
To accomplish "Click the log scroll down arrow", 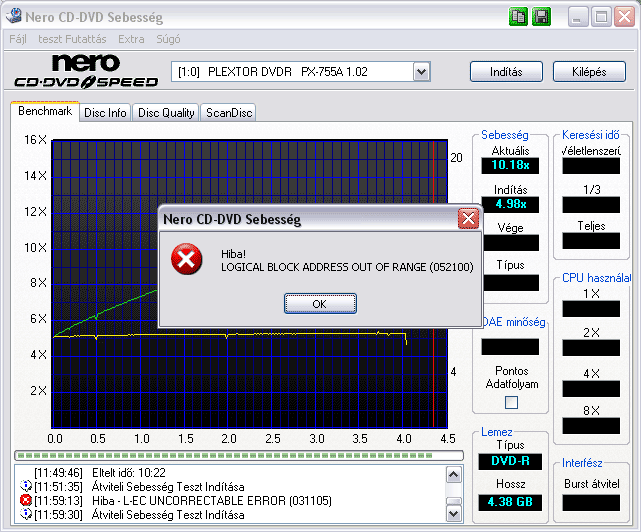I will (x=454, y=514).
